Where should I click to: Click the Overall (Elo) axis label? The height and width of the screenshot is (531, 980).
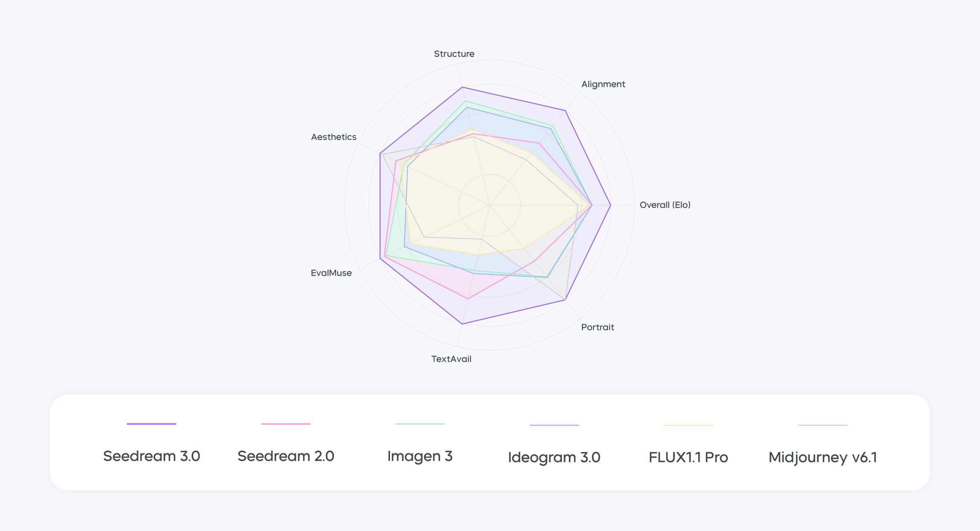point(665,205)
